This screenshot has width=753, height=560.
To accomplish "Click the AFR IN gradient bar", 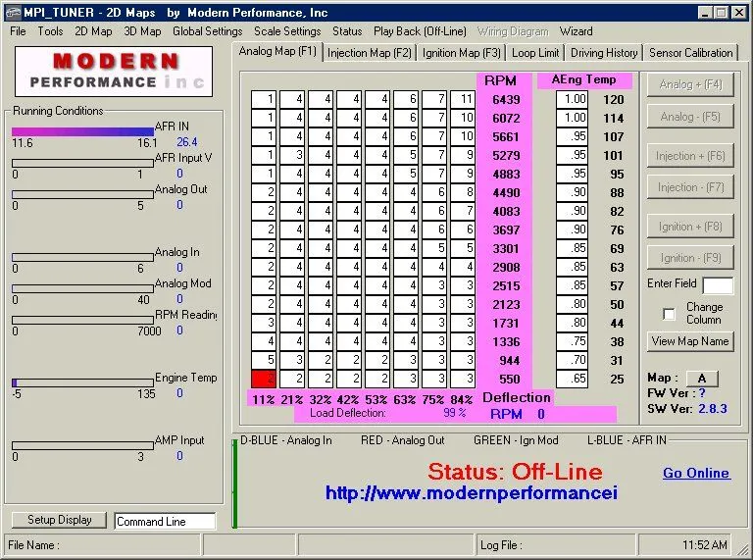I will pos(82,131).
